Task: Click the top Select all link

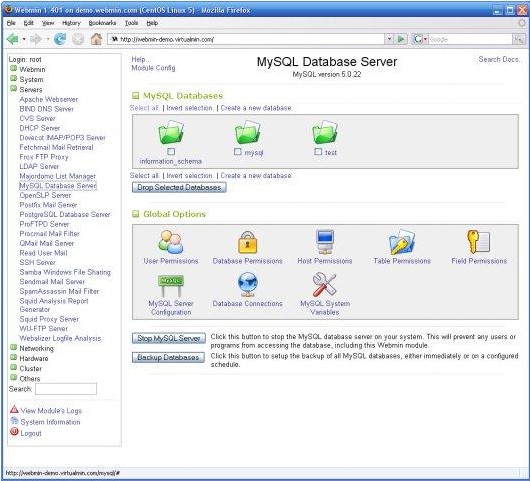Action: (144, 108)
